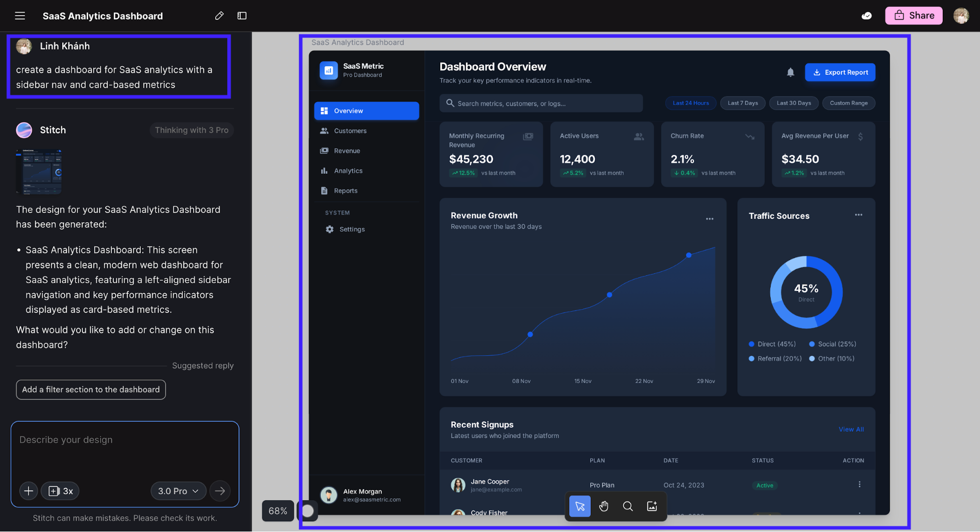
Task: Click the pencil rename project icon
Action: pyautogui.click(x=219, y=16)
